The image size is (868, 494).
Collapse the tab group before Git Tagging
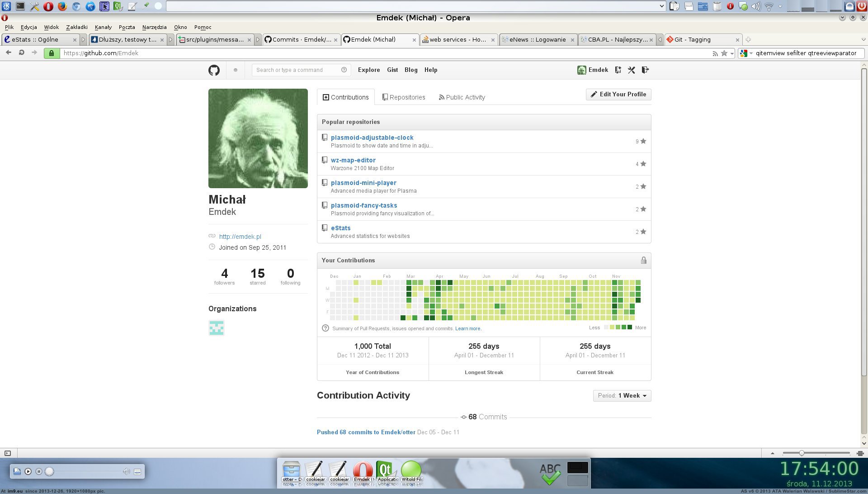[x=660, y=40]
